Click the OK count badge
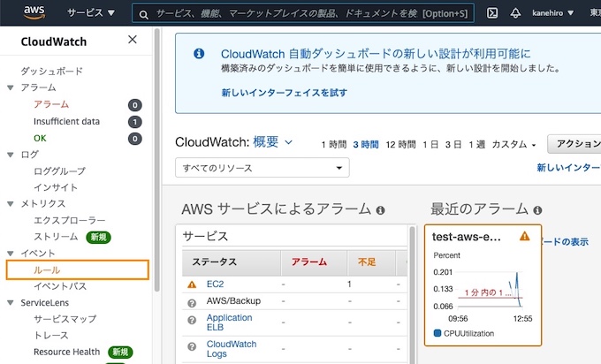The image size is (601, 364). pos(135,139)
